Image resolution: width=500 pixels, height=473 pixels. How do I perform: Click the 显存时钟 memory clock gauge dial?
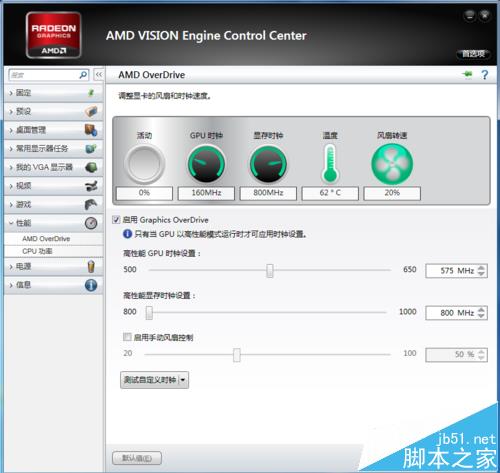(x=268, y=164)
